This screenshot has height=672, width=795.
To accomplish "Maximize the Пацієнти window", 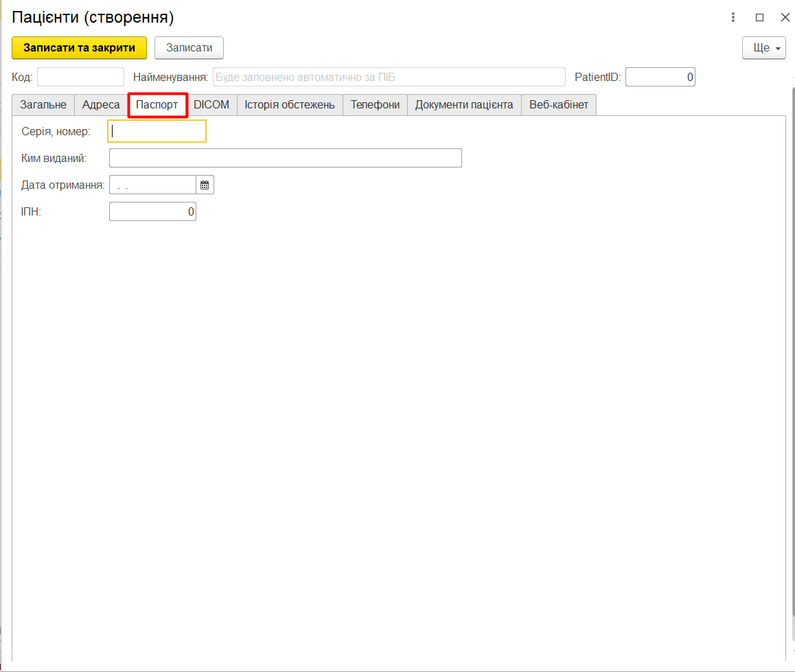I will pos(759,18).
